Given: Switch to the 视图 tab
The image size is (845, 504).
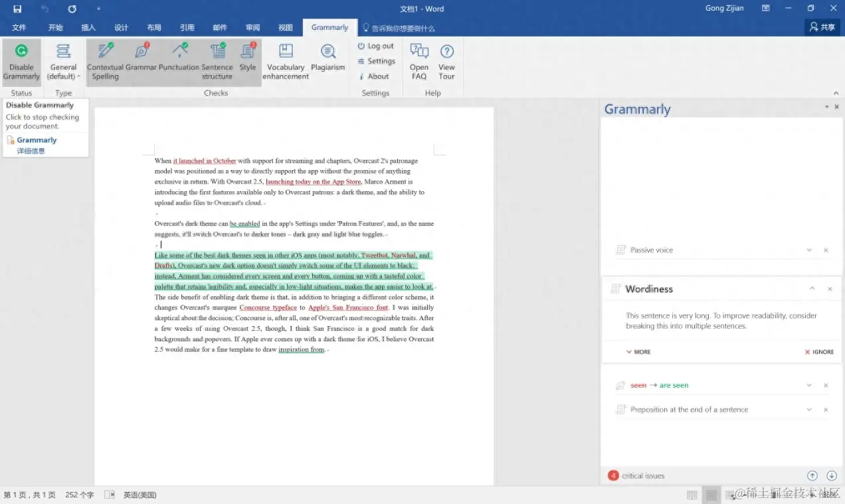Looking at the screenshot, I should 286,28.
